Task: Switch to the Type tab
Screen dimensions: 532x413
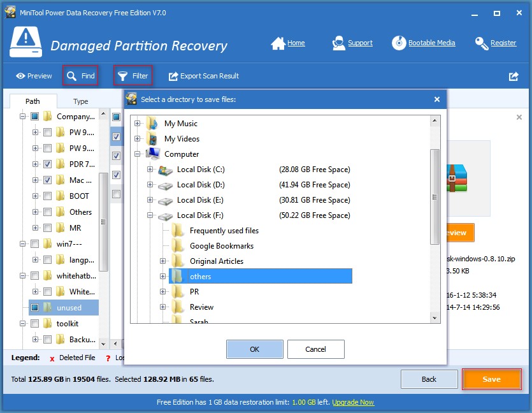Action: pos(81,101)
